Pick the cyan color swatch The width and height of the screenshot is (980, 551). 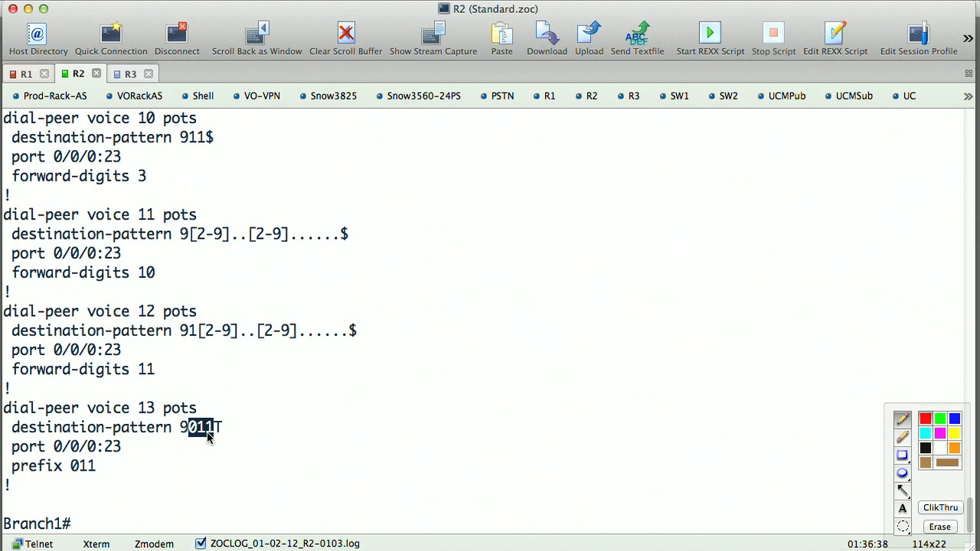925,433
